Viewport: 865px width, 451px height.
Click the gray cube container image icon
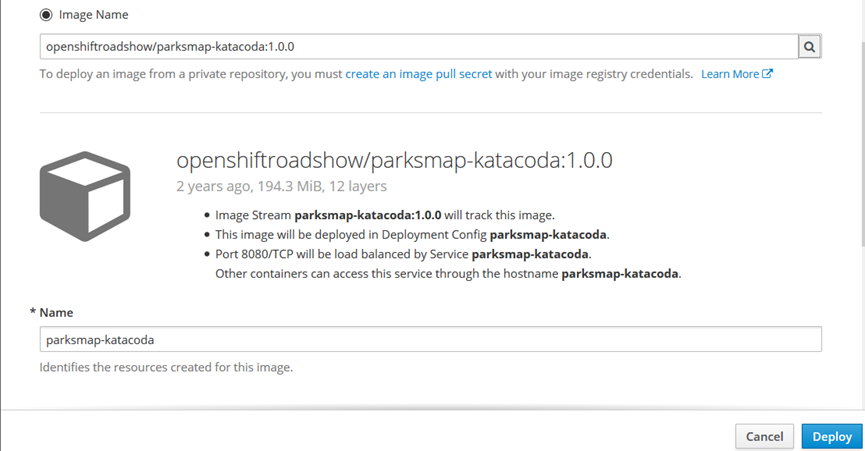(85, 196)
